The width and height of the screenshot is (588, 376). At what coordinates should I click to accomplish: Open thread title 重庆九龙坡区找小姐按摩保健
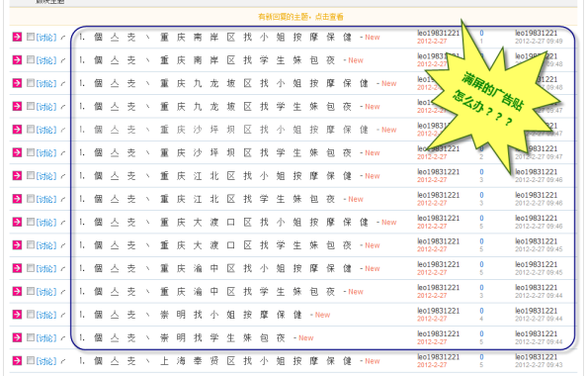223,83
